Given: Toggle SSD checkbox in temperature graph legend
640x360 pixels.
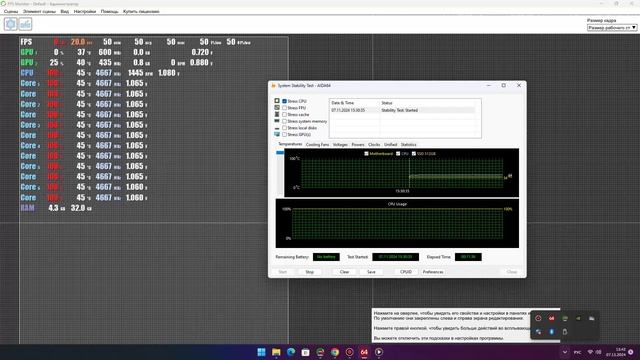Looking at the screenshot, I should (414, 153).
